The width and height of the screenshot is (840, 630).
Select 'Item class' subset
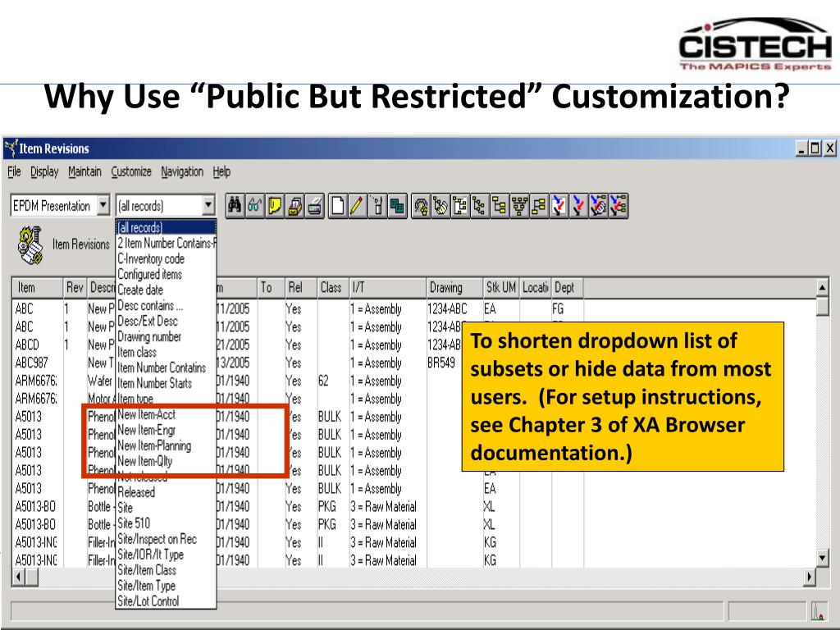(x=166, y=352)
